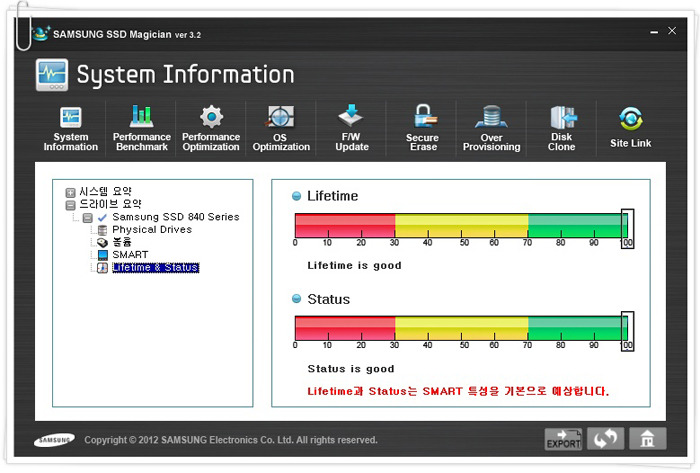The width and height of the screenshot is (700, 473).
Task: Open the Secure Erase tool
Action: (423, 129)
